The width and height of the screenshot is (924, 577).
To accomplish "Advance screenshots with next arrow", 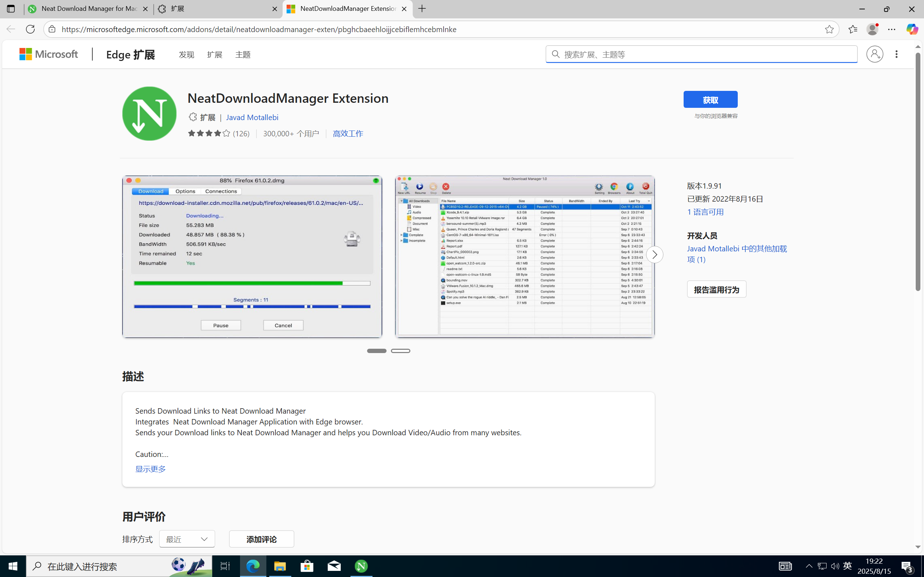I will coord(654,255).
